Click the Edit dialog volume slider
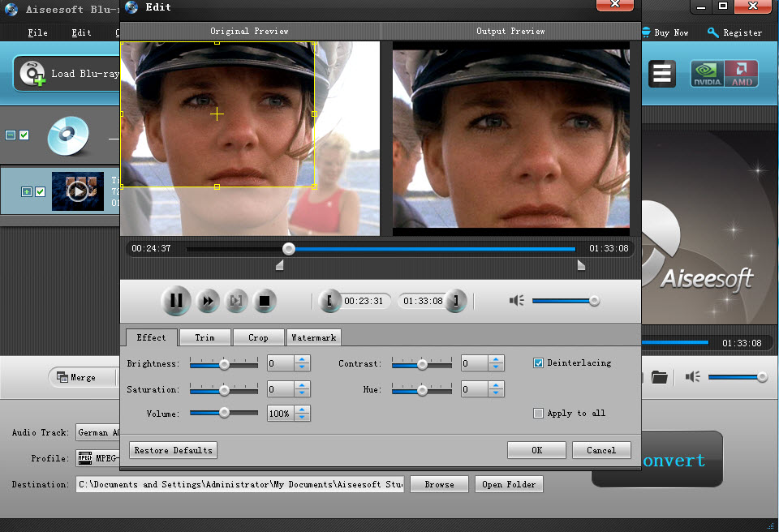Screen dimensions: 779x532 [566, 301]
